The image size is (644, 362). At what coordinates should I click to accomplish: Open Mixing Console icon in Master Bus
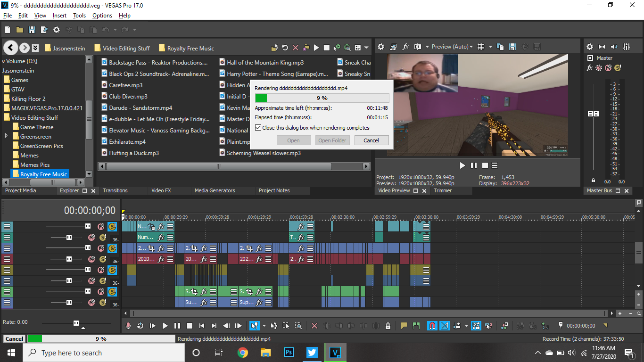pyautogui.click(x=627, y=47)
